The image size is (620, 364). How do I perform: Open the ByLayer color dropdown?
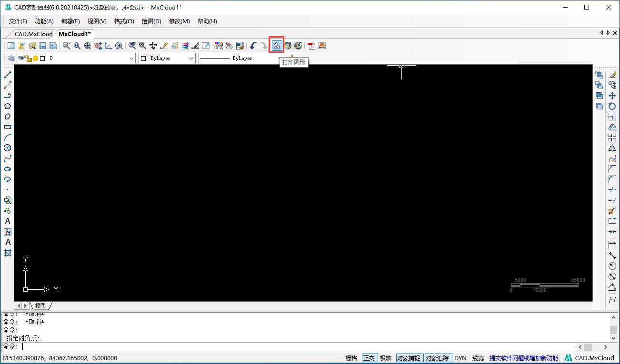coord(191,58)
